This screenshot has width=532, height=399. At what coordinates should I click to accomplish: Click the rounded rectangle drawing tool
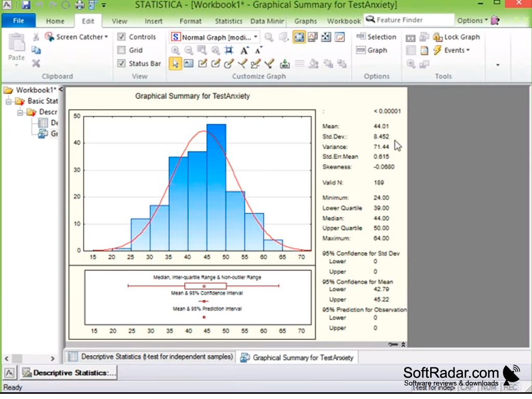point(216,63)
